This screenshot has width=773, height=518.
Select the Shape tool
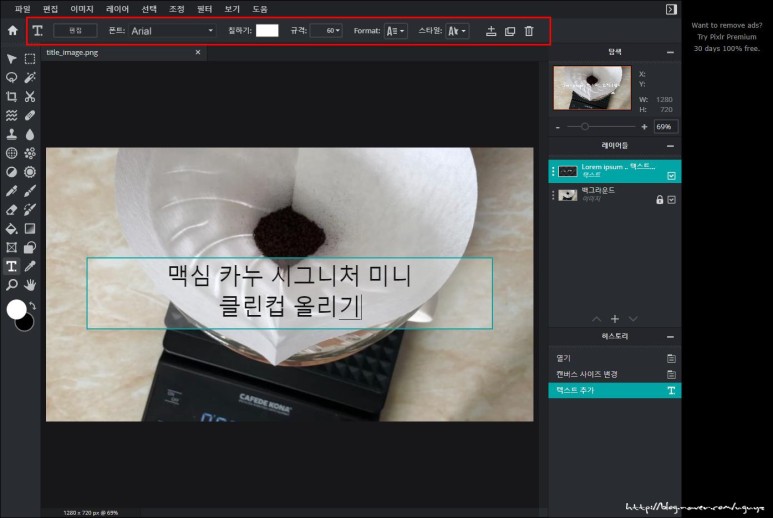30,247
